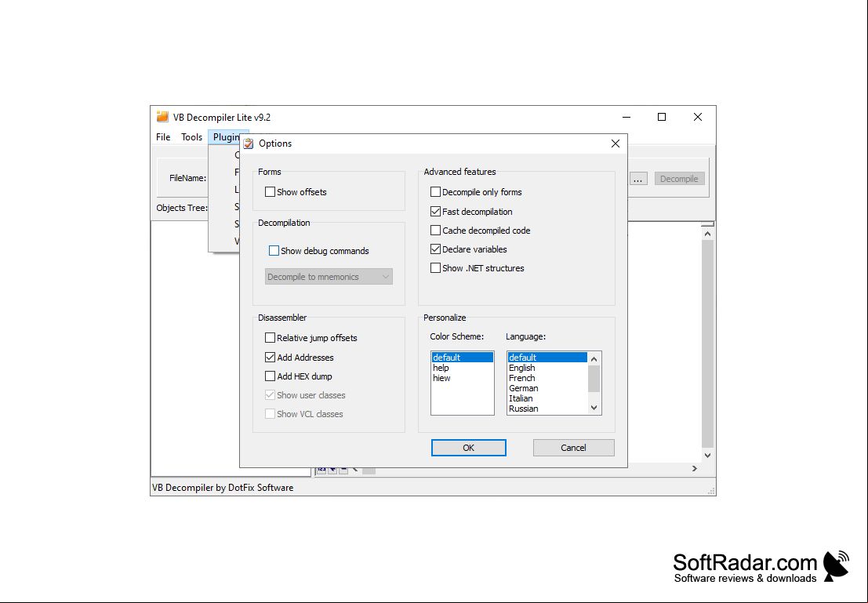Check Show .NET structures
This screenshot has height=603, width=868.
pyautogui.click(x=436, y=268)
